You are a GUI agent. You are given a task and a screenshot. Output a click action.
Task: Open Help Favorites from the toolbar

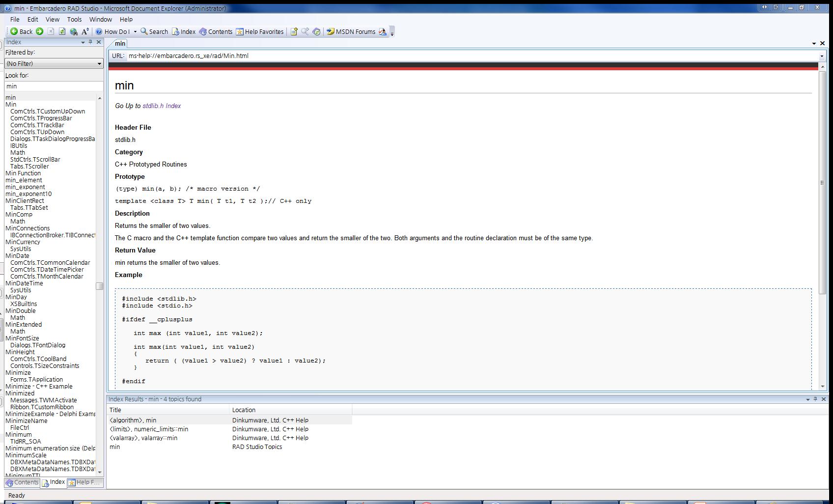[259, 31]
